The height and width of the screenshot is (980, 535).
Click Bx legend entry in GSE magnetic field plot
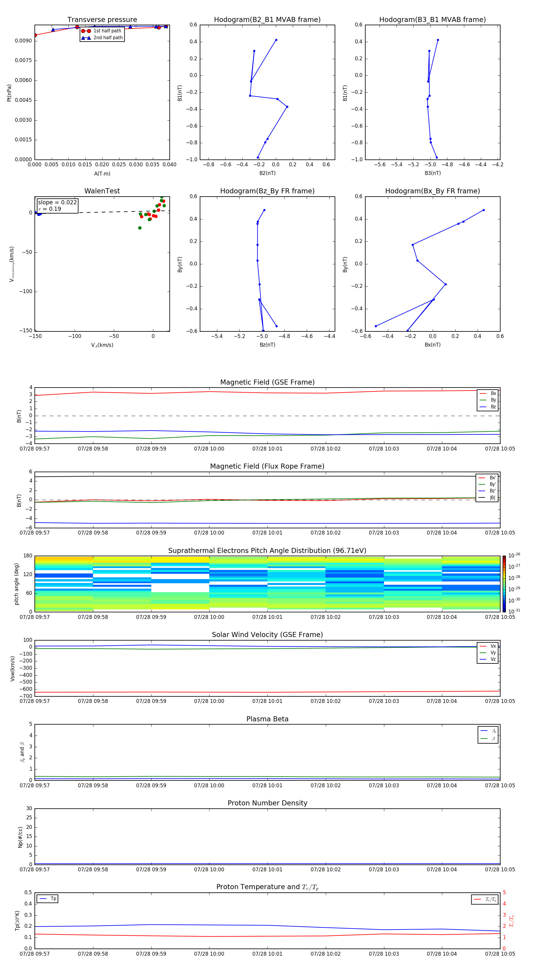[488, 393]
